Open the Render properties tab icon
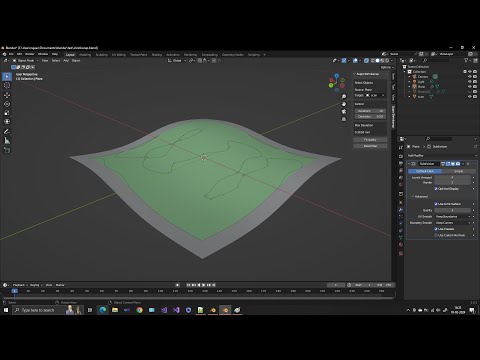 [x=401, y=156]
